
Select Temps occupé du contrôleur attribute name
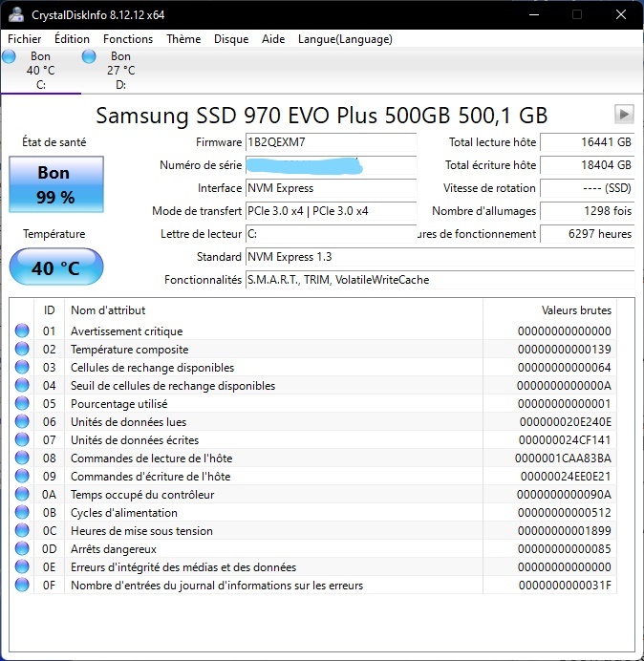point(142,495)
